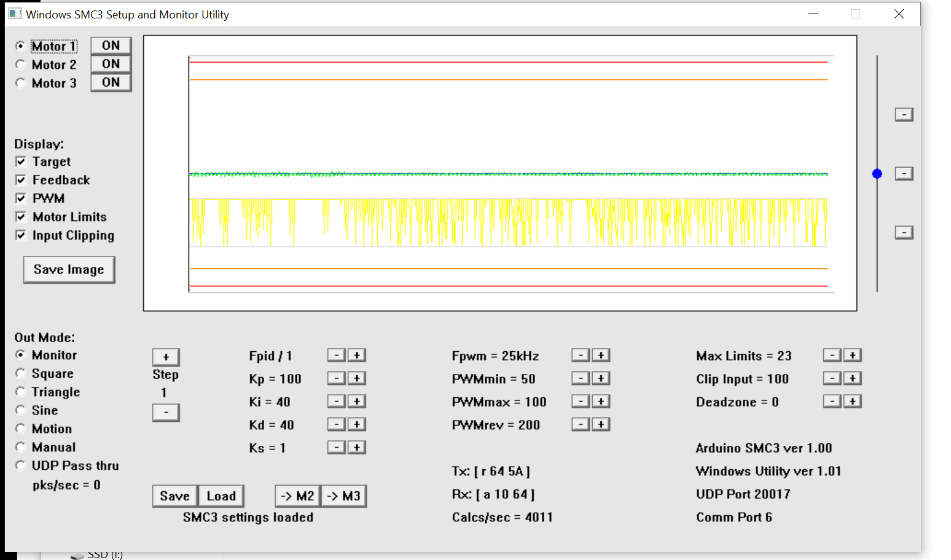
Task: Increase the Clip Input value
Action: tap(853, 378)
